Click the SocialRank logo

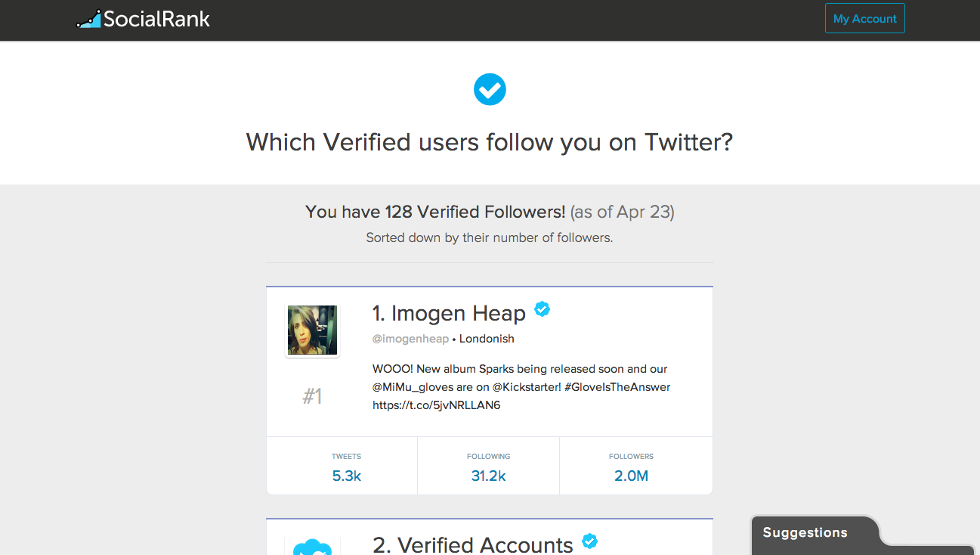[x=143, y=19]
